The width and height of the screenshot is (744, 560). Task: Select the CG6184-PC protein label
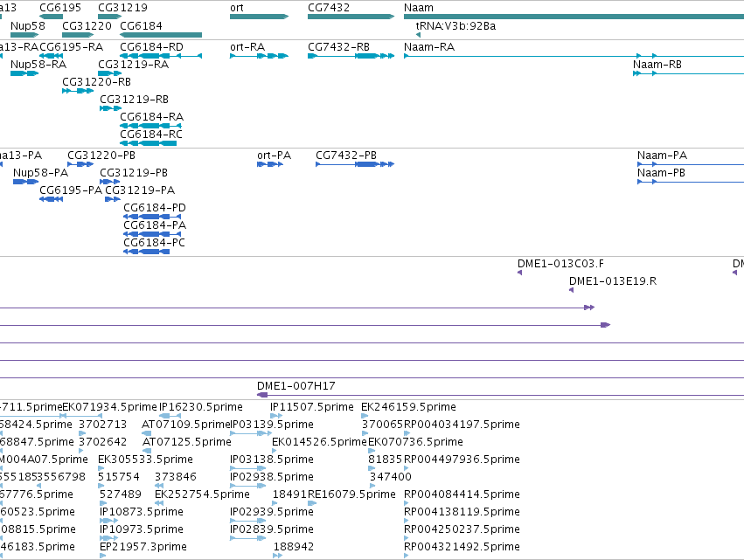pos(154,243)
